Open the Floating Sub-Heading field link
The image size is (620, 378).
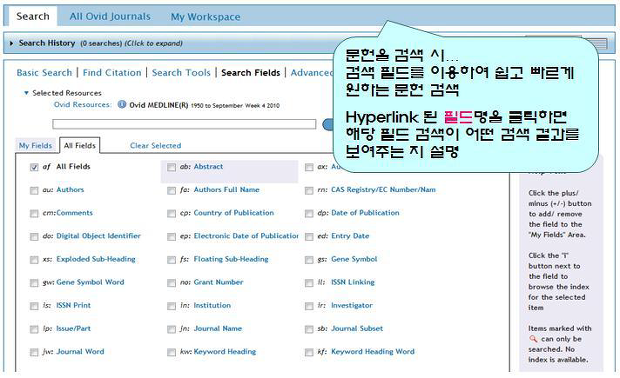tap(231, 259)
